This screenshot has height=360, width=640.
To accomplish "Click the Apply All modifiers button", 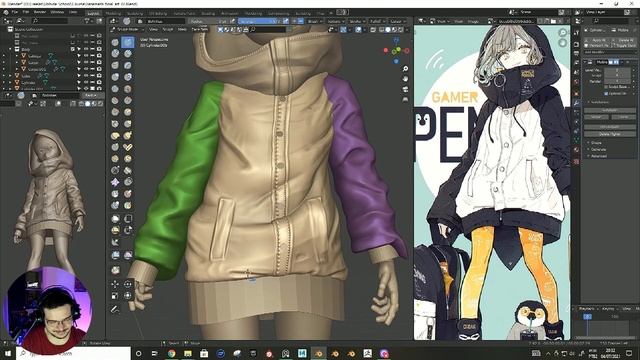I will [x=596, y=40].
